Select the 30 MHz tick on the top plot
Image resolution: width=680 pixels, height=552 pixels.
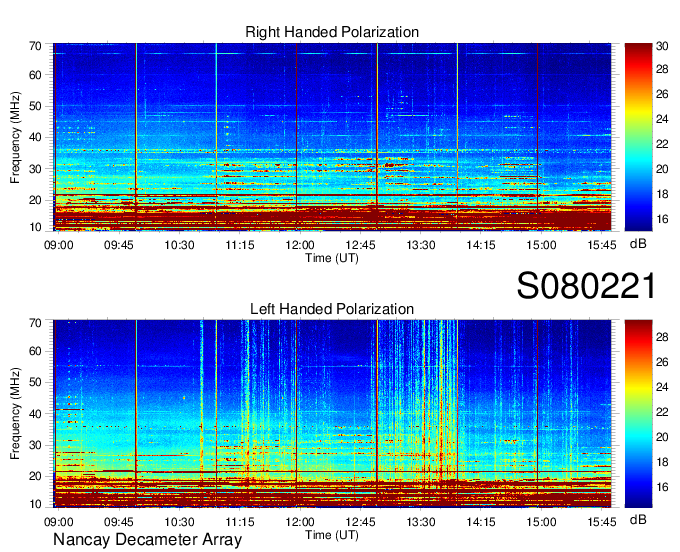(35, 169)
